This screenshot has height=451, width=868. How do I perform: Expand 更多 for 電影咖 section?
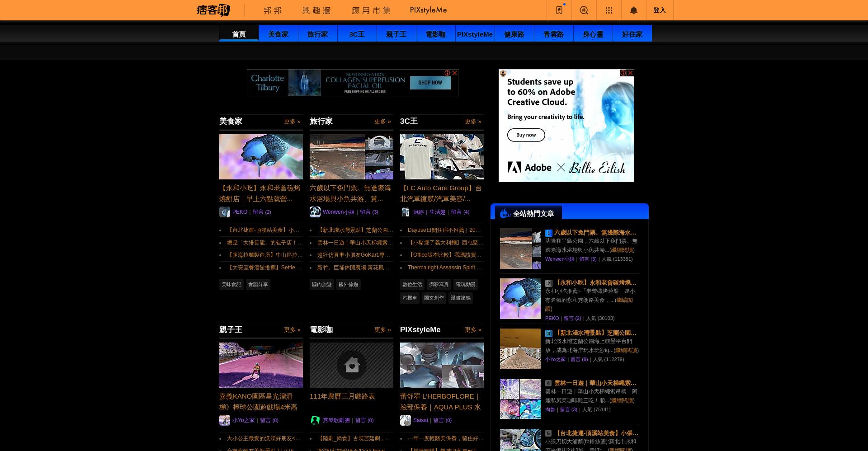point(382,330)
